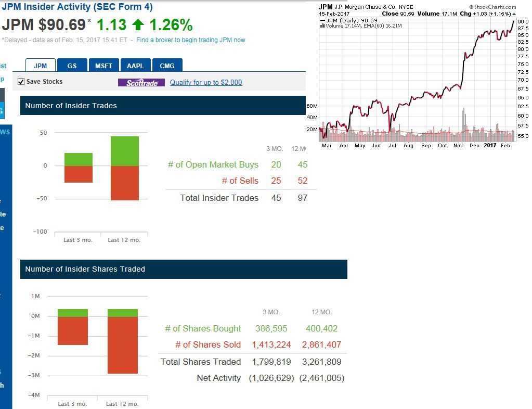
Task: Open the CMG ticker tab
Action: coord(167,66)
